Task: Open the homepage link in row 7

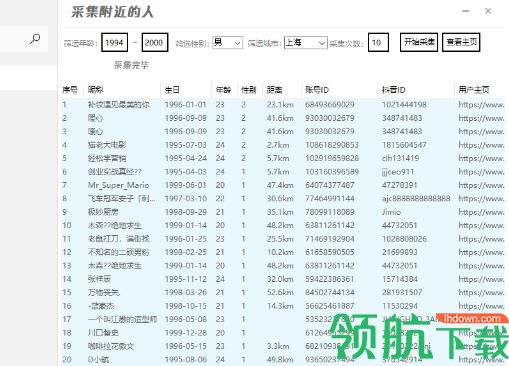Action: click(481, 185)
